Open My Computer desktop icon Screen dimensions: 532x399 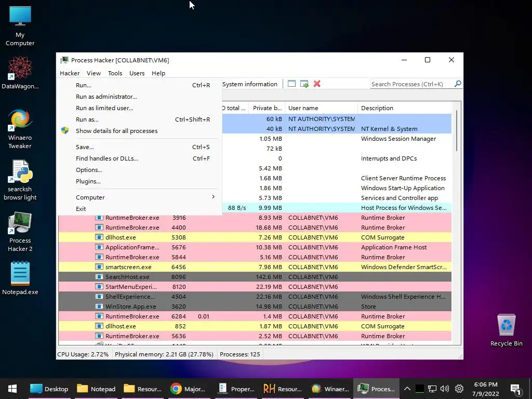coord(20,25)
